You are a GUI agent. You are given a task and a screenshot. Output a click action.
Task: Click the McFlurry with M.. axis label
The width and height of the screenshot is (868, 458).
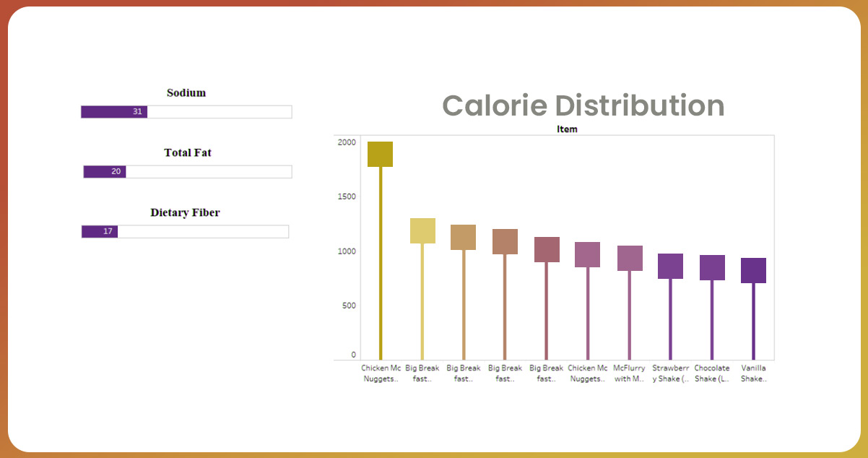pyautogui.click(x=629, y=373)
